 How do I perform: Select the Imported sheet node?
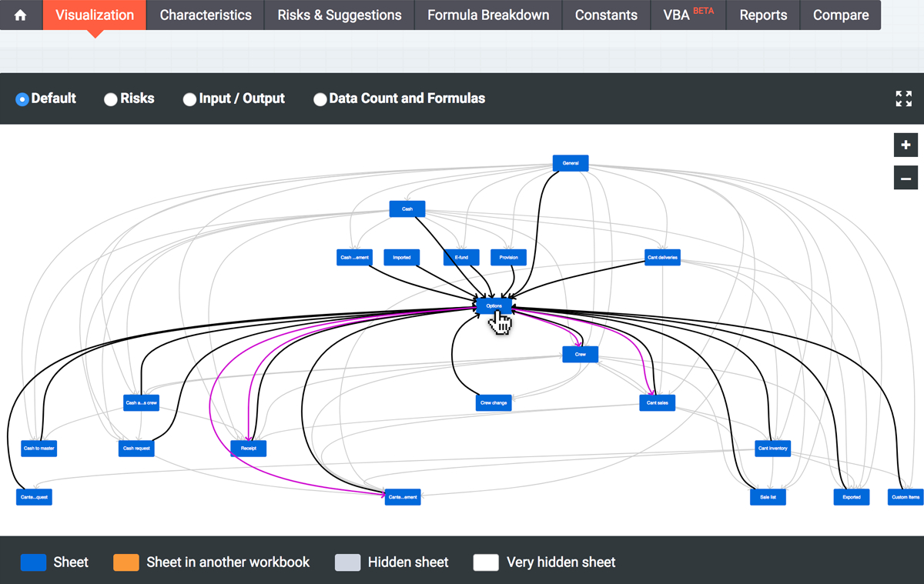coord(402,258)
